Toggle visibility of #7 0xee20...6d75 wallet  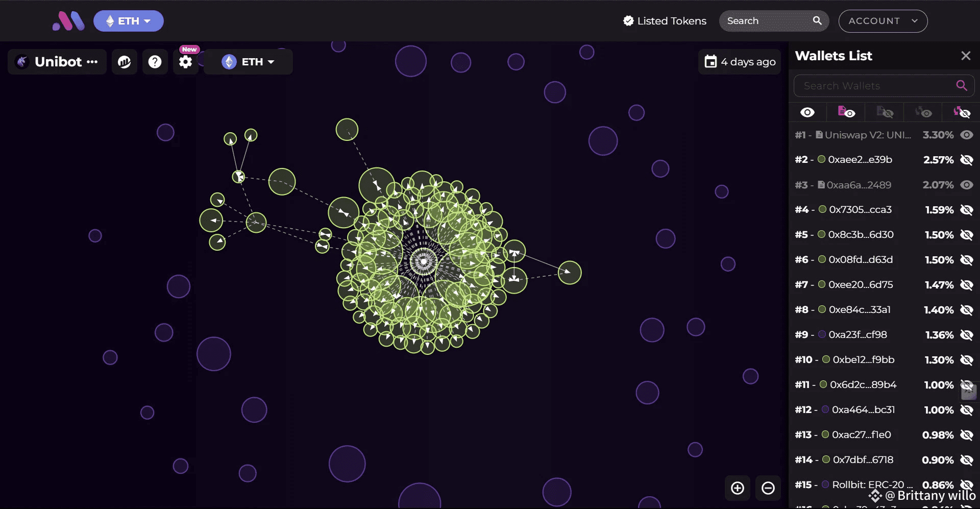(x=967, y=285)
